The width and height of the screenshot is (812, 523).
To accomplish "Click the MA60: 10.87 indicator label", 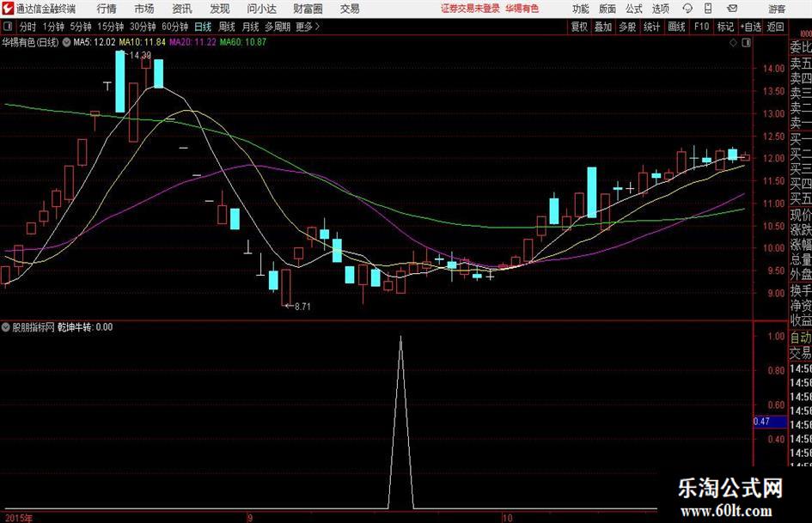I will point(243,42).
